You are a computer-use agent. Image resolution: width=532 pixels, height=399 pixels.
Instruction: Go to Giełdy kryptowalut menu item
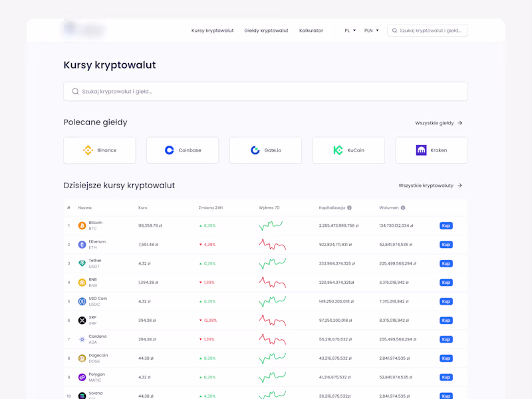[x=267, y=31]
